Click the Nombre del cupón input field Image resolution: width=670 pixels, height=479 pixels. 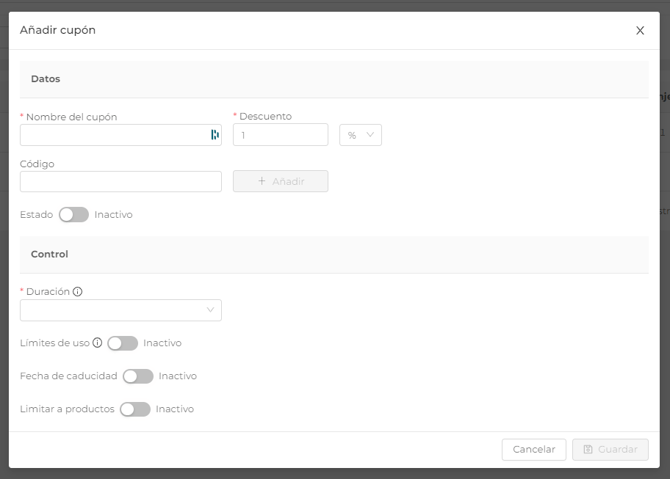coord(112,135)
